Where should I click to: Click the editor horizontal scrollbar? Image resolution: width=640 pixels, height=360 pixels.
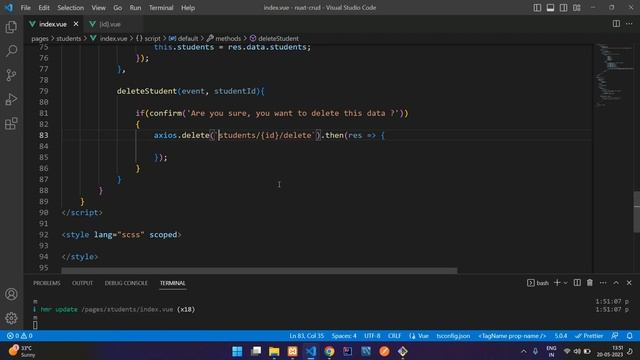(259, 270)
